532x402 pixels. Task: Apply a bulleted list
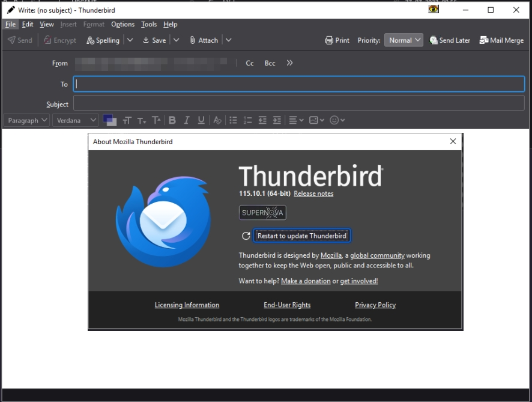[234, 120]
